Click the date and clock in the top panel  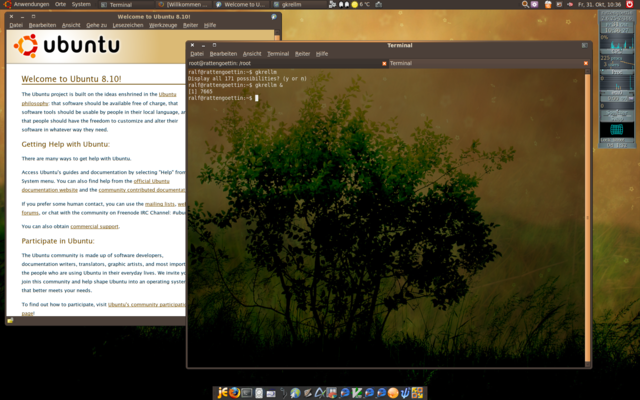pyautogui.click(x=600, y=4)
